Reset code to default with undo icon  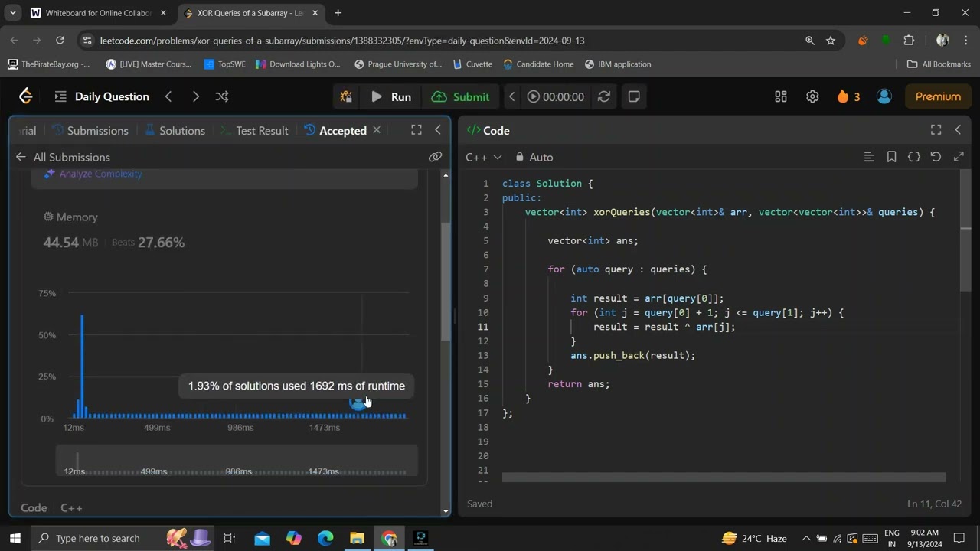[936, 157]
